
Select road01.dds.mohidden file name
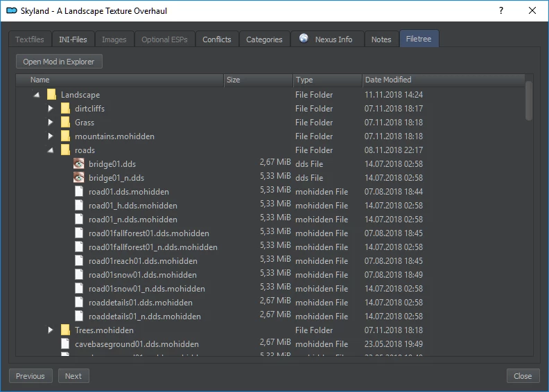(129, 192)
